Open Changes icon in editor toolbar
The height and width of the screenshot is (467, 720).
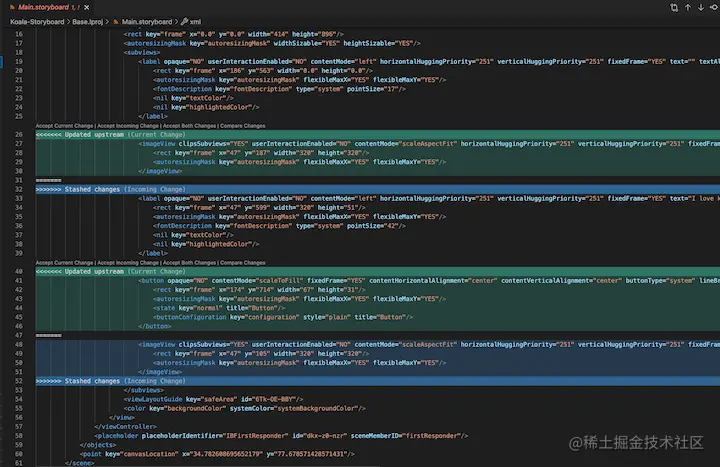click(x=674, y=7)
